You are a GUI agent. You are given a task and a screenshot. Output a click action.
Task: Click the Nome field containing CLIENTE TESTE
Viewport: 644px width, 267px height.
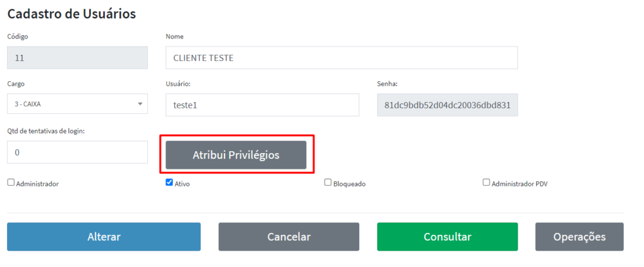point(341,57)
